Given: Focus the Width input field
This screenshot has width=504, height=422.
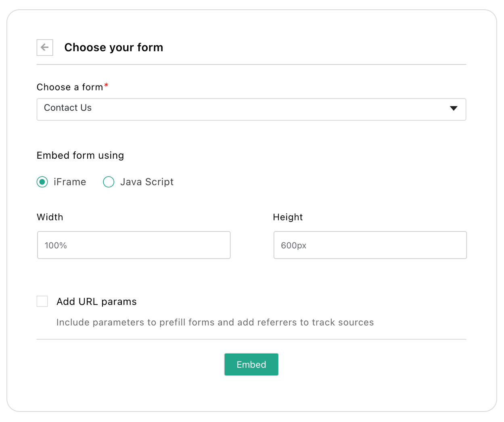Looking at the screenshot, I should tap(134, 245).
